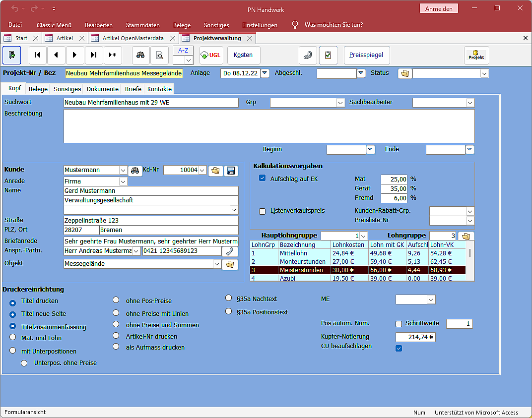Click the yellow Projekt icon button
532x418 pixels.
[476, 55]
